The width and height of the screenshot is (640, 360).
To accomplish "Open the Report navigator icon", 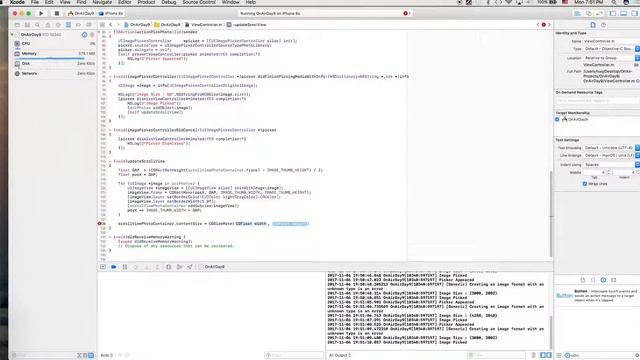I will point(89,25).
